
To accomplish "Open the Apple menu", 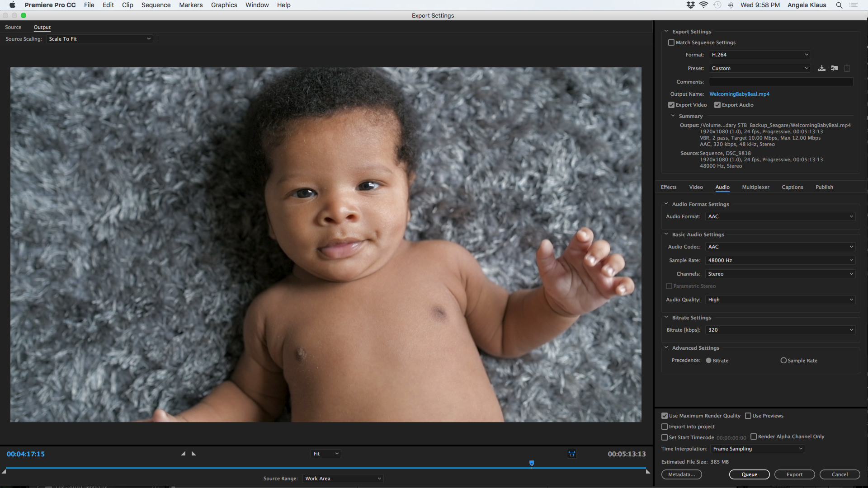I will click(12, 5).
